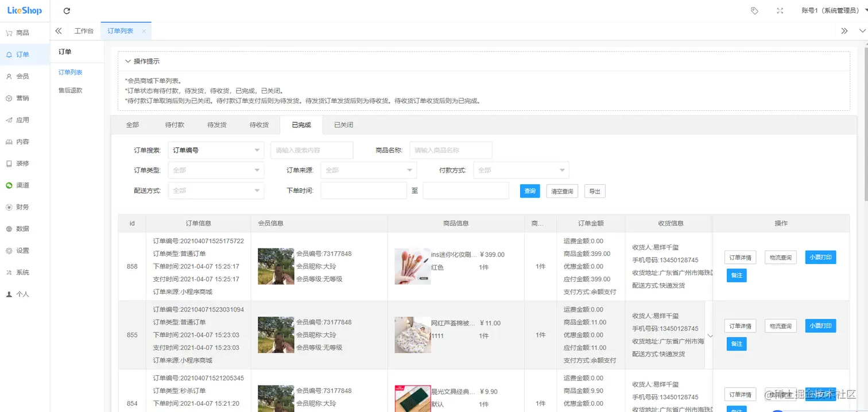Open 内容 in the sidebar

[25, 142]
